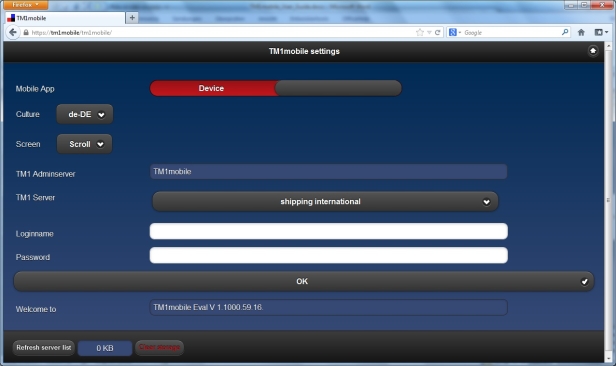This screenshot has height=366, width=616.
Task: Select TM1 Server shipping international dropdown
Action: [325, 201]
